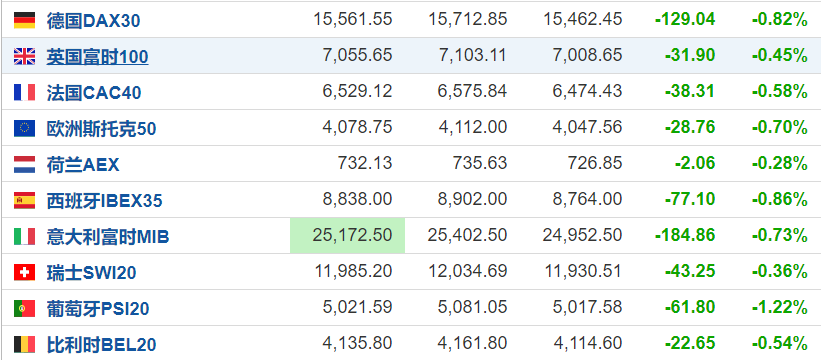
Task: Click the UK flag icon
Action: click(x=24, y=56)
